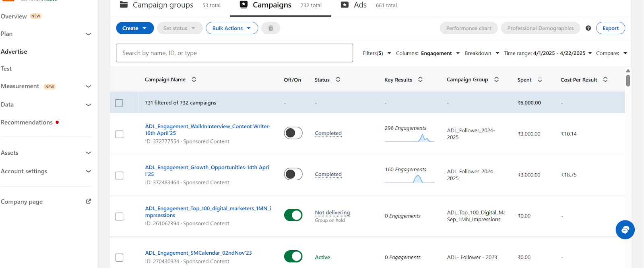Screen dimensions: 644x268
Task: Select the WalkInInterview_Content Writer campaign checkbox
Action: [119, 134]
